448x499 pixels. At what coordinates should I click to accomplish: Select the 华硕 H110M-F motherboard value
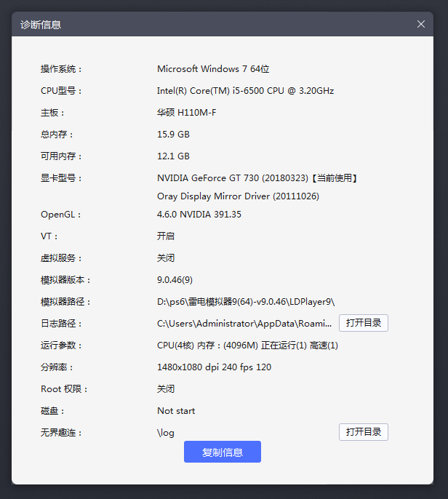(x=186, y=113)
